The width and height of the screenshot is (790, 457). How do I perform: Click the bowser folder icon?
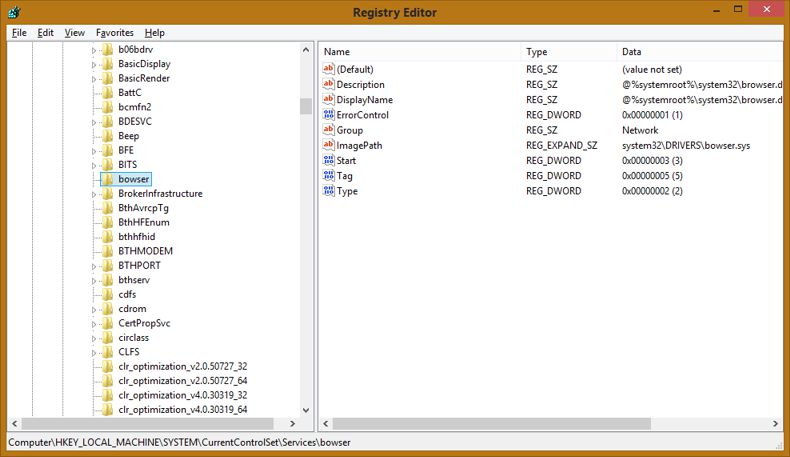[x=107, y=179]
